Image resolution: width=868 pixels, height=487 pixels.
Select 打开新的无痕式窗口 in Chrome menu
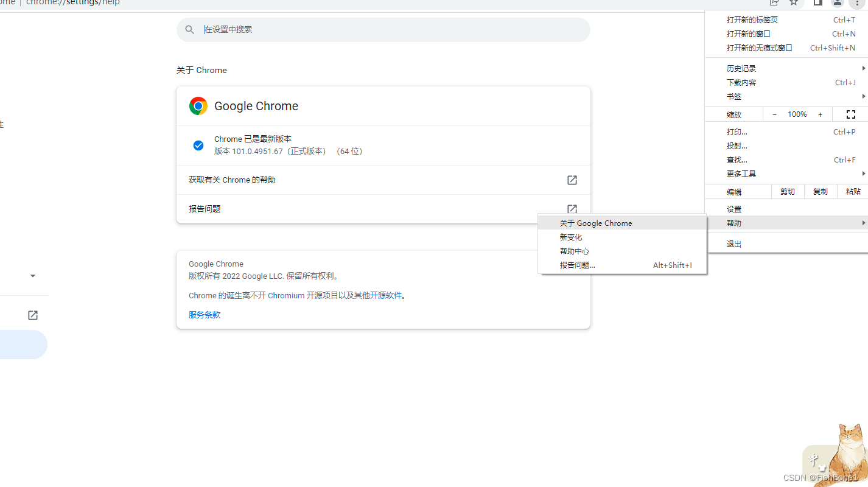click(786, 47)
